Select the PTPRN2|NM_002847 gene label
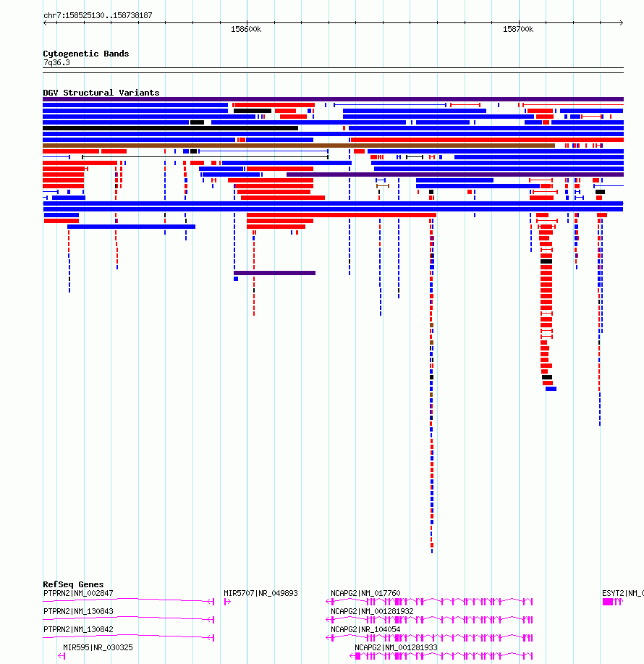 [x=78, y=593]
